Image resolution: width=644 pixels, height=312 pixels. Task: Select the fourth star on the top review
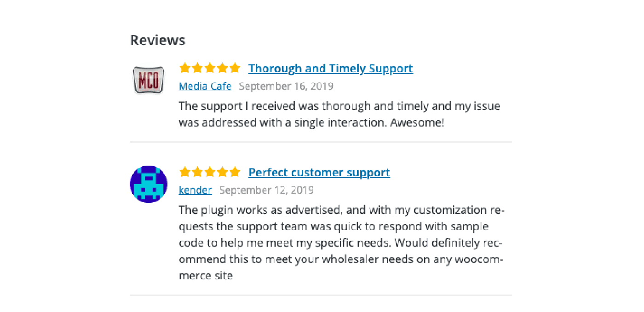tap(223, 68)
